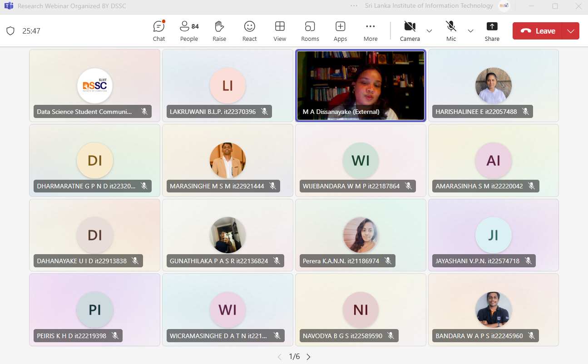Click the Share screen icon
588x364 pixels.
coord(492,31)
